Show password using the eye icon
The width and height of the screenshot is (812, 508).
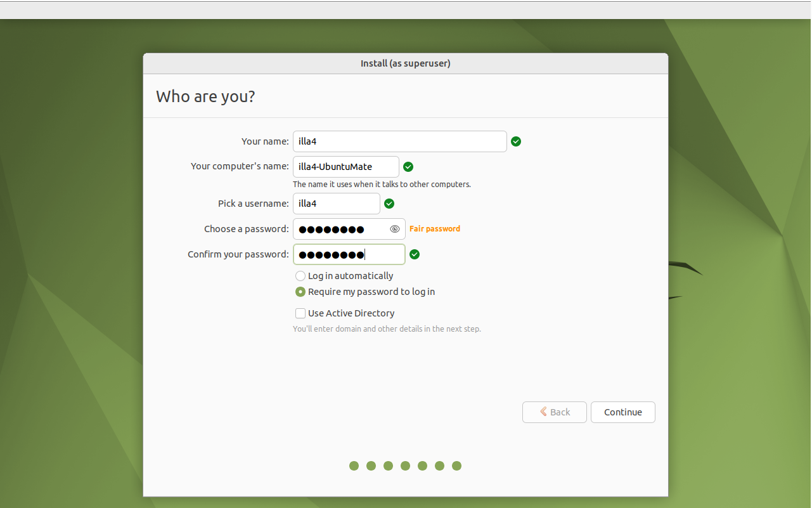tap(394, 229)
